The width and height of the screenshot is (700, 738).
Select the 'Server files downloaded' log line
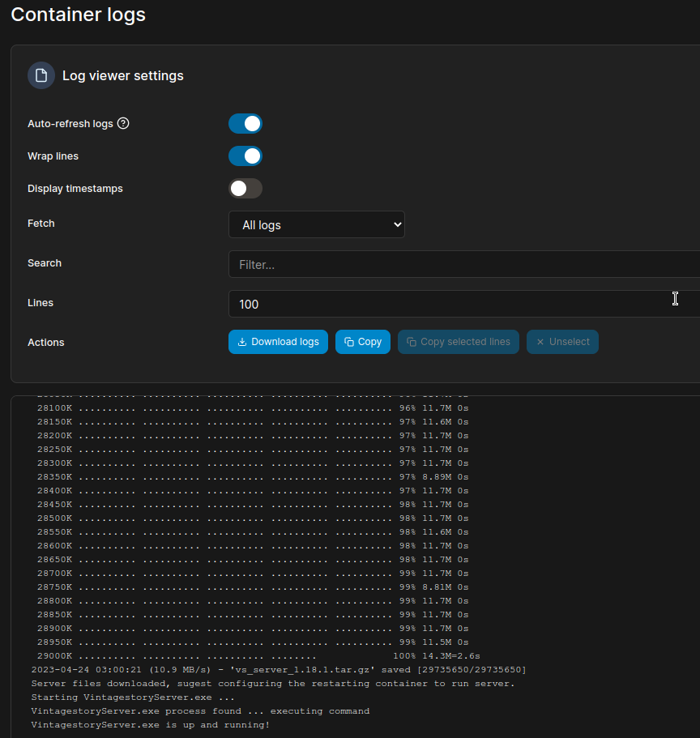coord(272,683)
